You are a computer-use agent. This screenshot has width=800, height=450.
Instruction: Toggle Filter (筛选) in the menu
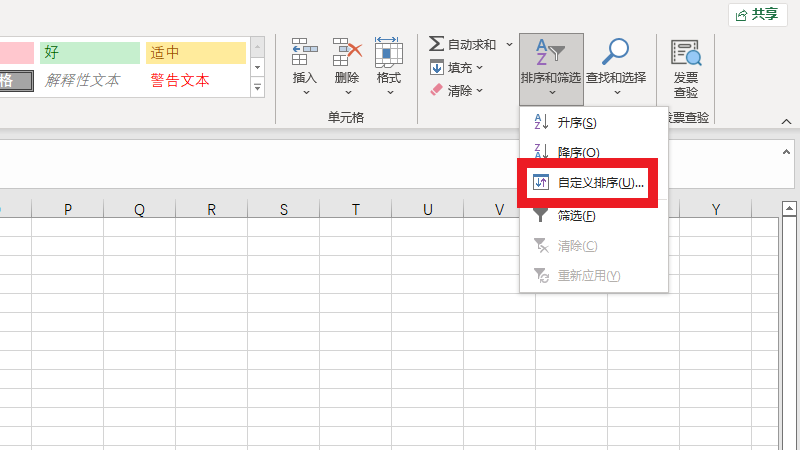[576, 215]
